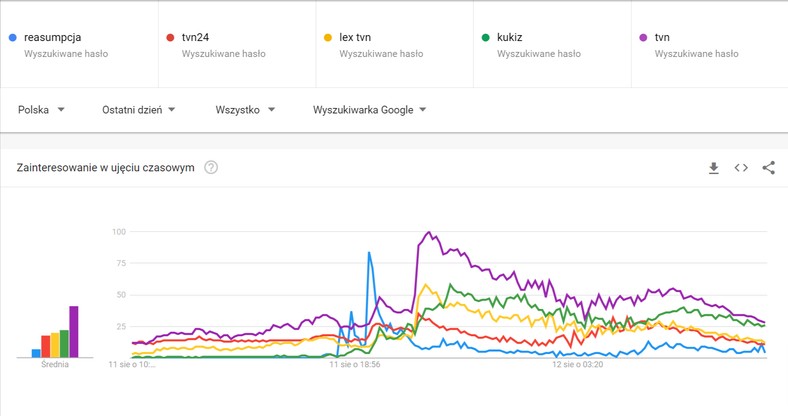This screenshot has height=416, width=788.
Task: Edit the kukiz search term
Action: pos(510,38)
